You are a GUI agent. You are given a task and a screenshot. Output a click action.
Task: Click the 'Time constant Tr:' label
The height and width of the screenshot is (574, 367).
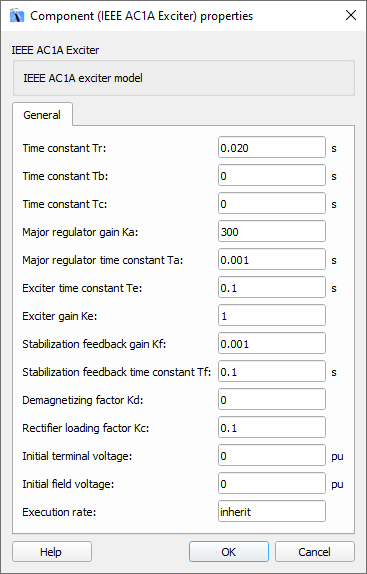[x=64, y=148]
